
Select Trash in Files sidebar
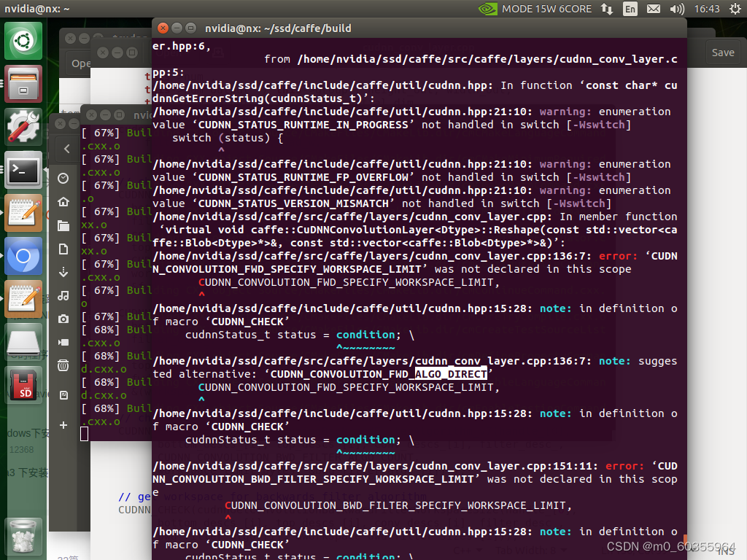(x=63, y=366)
